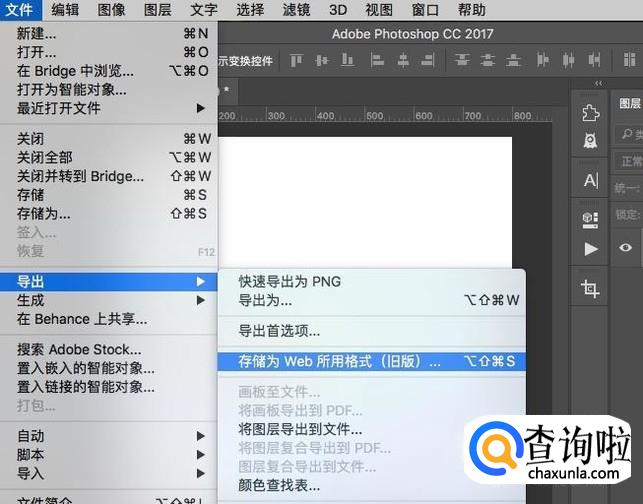The image size is (643, 504).
Task: Click align left edges icon
Action: coord(377,61)
